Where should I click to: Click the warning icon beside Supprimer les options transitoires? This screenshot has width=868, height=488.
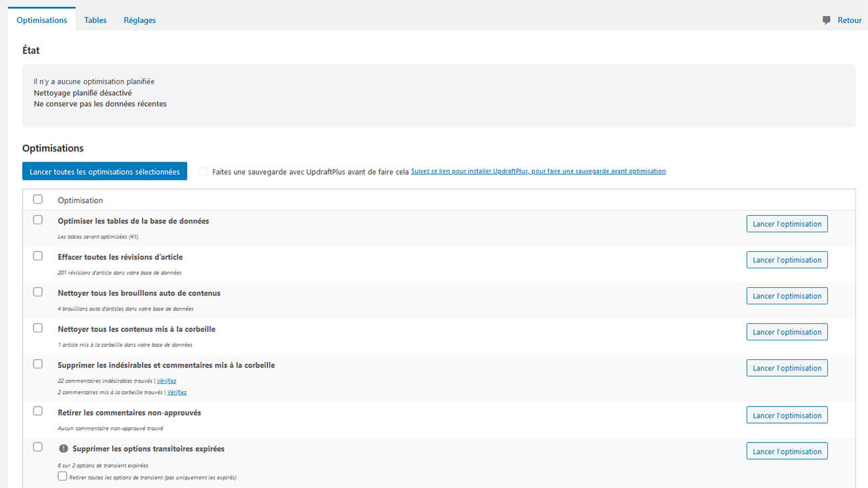point(63,449)
